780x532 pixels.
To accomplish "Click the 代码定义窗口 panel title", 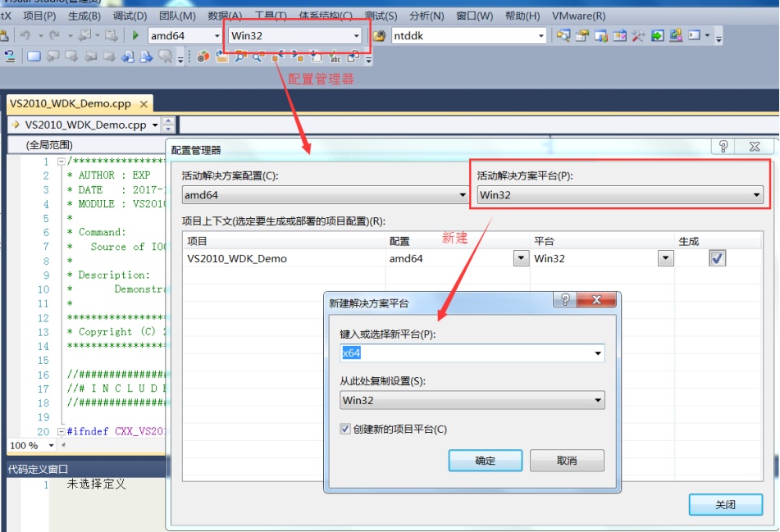I will (x=38, y=469).
